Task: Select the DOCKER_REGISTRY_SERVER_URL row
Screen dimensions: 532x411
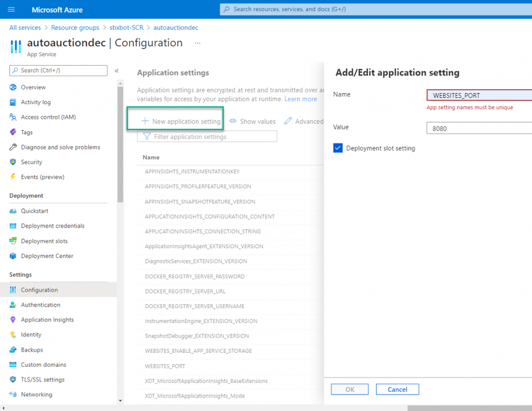Action: [x=231, y=292]
